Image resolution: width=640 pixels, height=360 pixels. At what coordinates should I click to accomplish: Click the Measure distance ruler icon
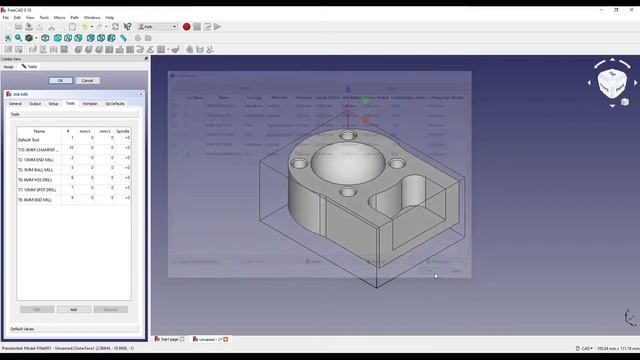[123, 38]
